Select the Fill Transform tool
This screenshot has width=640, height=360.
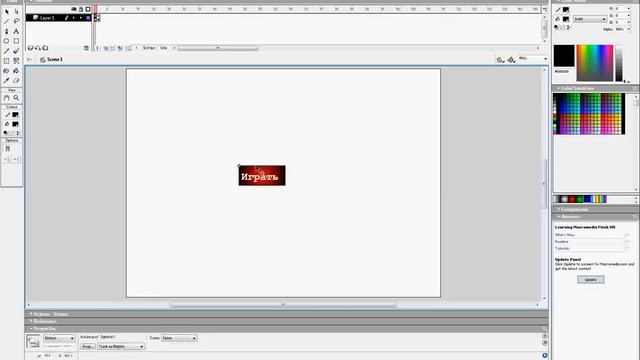pos(16,61)
